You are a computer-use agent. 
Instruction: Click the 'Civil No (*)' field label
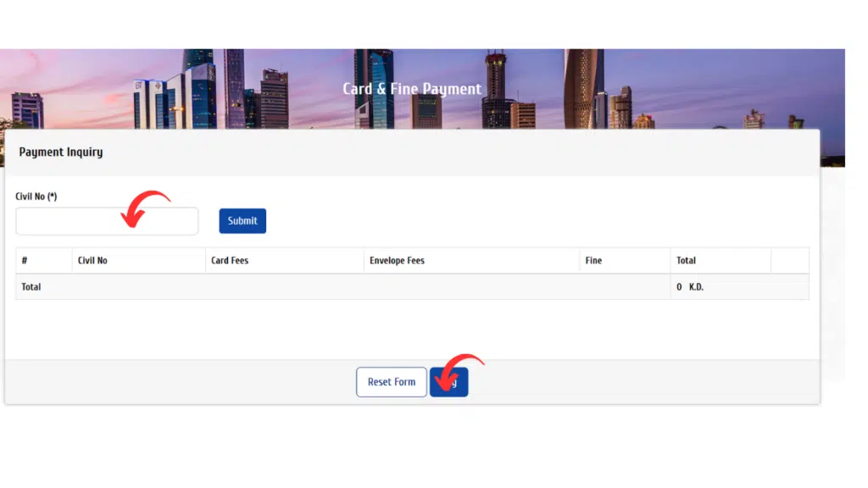click(x=36, y=197)
